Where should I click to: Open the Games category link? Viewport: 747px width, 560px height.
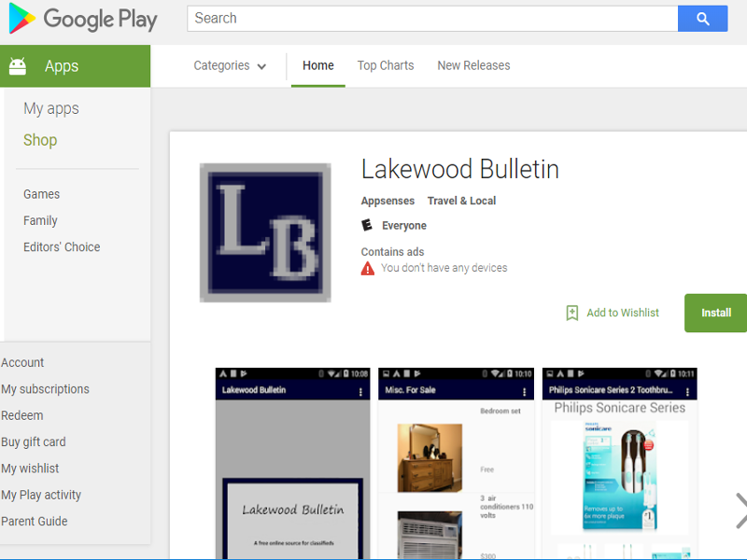[41, 194]
